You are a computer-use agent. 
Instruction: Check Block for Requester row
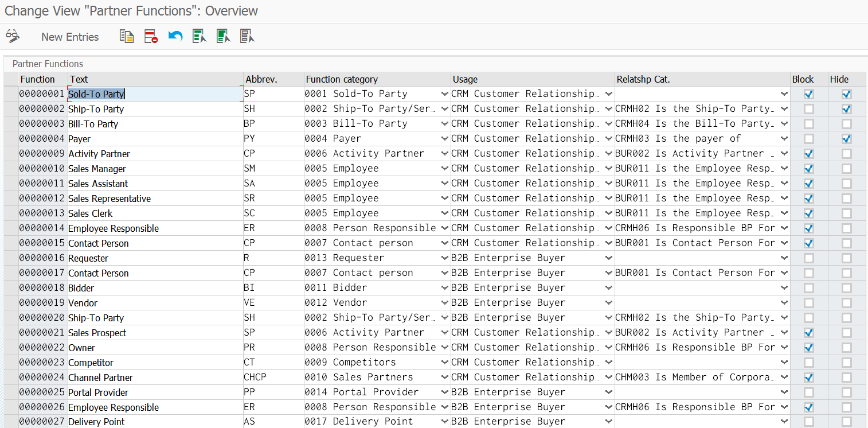tap(808, 258)
